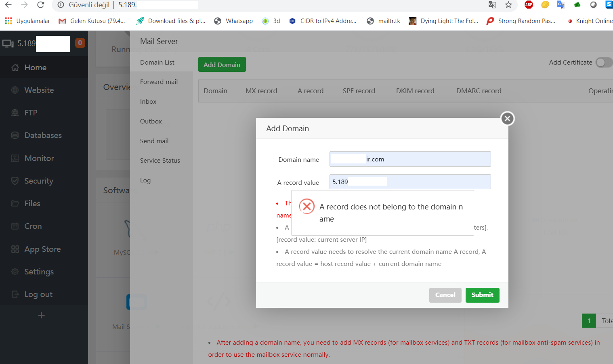Click the DMARC record column header
This screenshot has height=364, width=613.
[479, 91]
